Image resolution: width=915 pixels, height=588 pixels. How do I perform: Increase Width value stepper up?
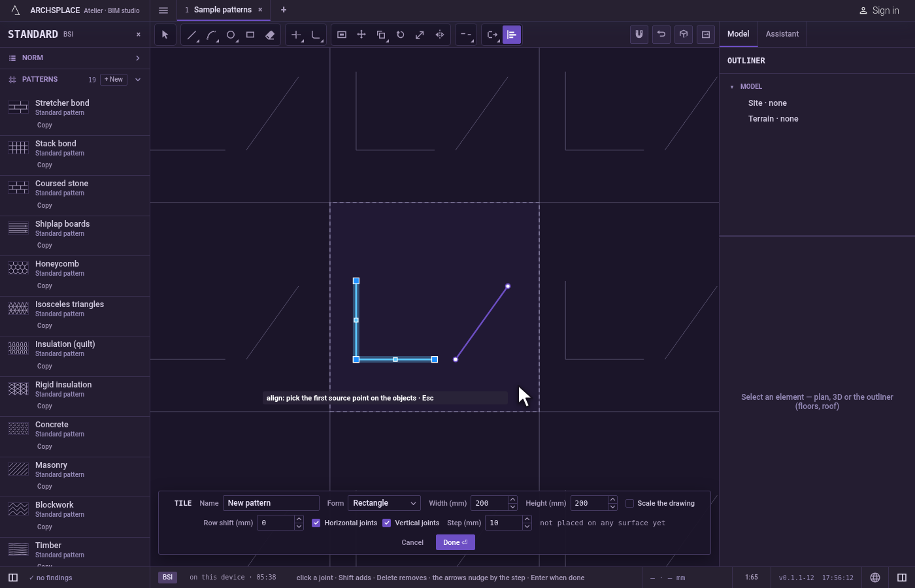[x=512, y=500]
